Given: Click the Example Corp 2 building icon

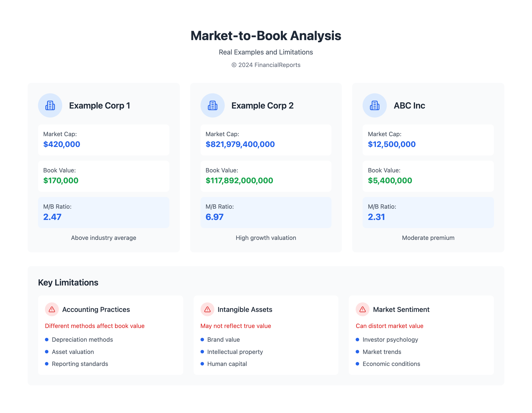Looking at the screenshot, I should [x=212, y=105].
